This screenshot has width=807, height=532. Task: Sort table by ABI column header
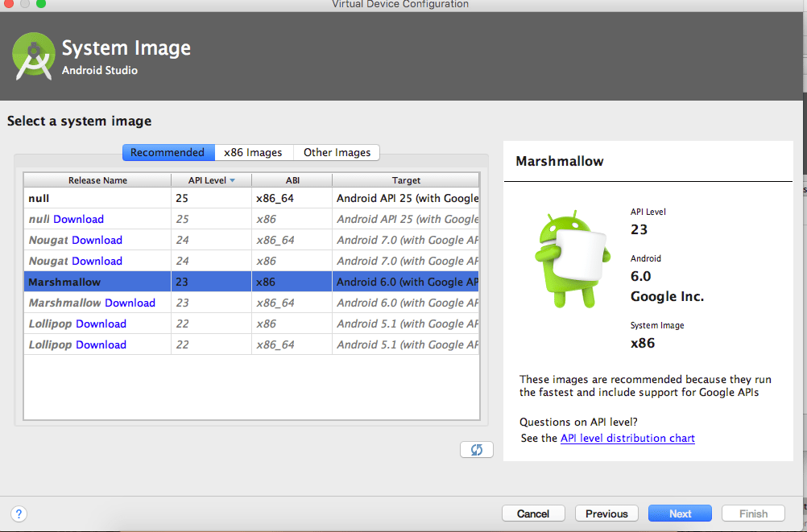click(x=292, y=180)
